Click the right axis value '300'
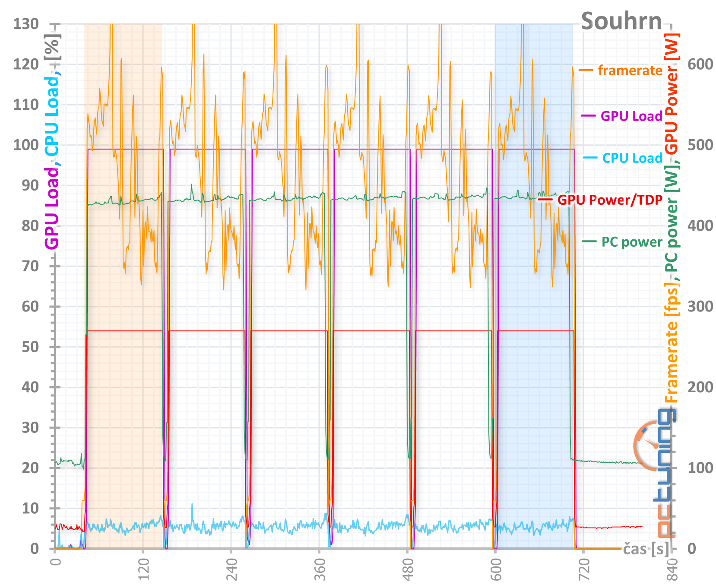 [700, 306]
